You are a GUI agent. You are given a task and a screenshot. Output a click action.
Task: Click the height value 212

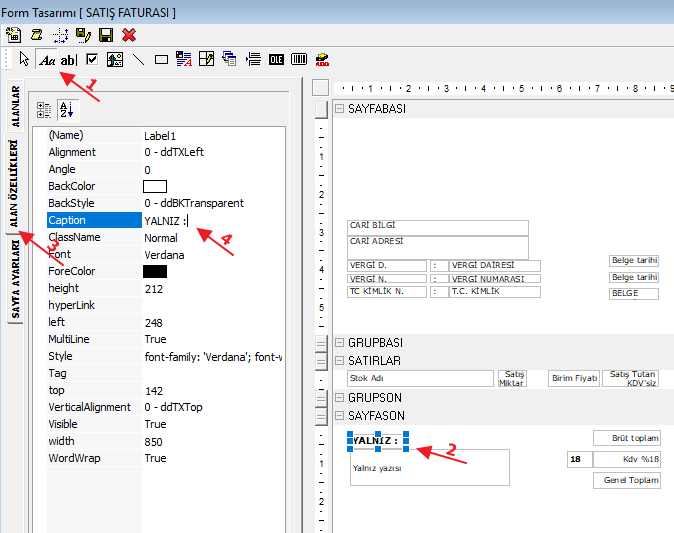[x=154, y=289]
